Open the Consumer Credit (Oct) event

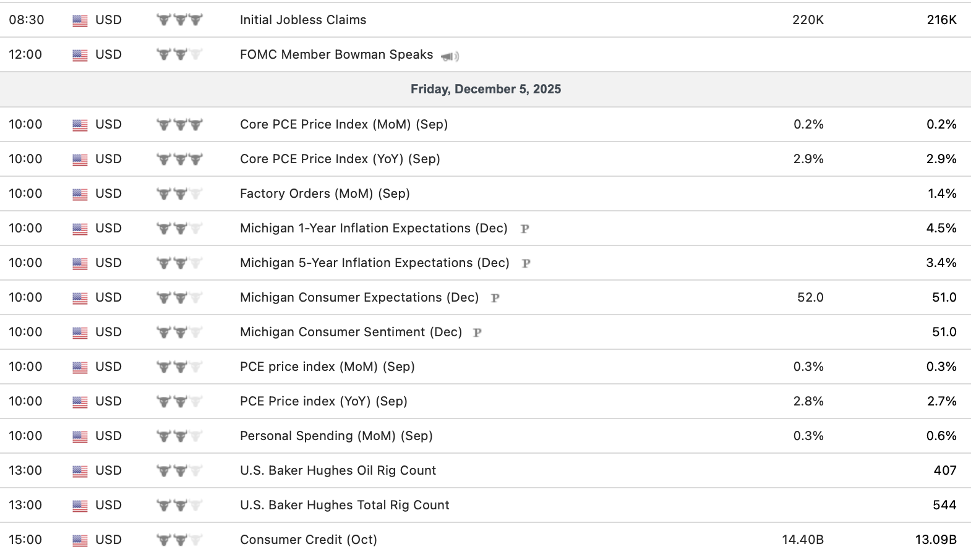[x=308, y=540]
